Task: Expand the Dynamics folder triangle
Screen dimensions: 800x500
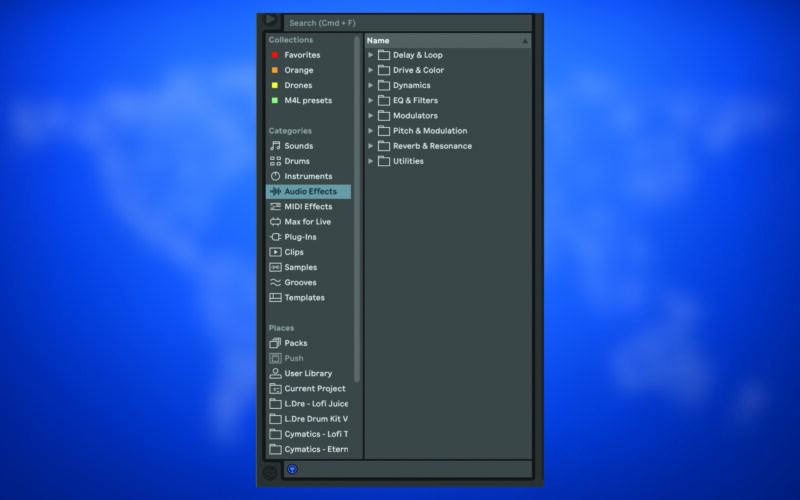Action: coord(371,85)
